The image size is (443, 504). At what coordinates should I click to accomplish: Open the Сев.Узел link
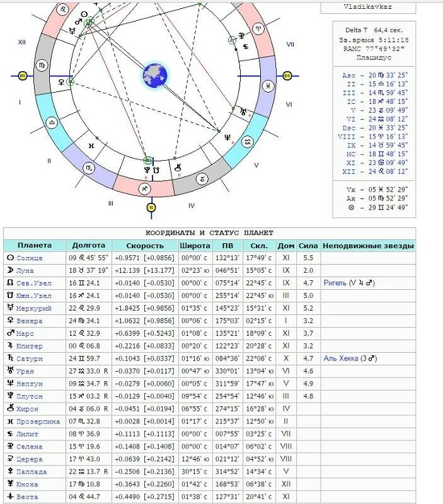(34, 283)
